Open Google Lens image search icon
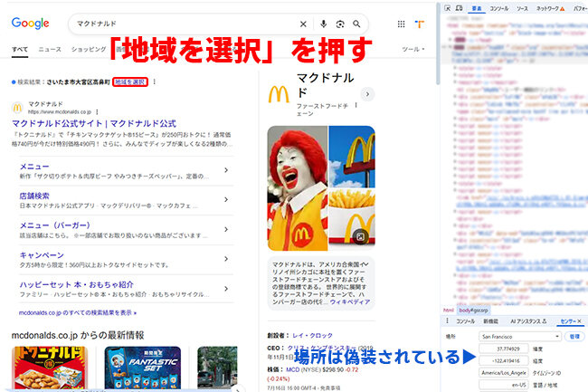 click(x=340, y=24)
